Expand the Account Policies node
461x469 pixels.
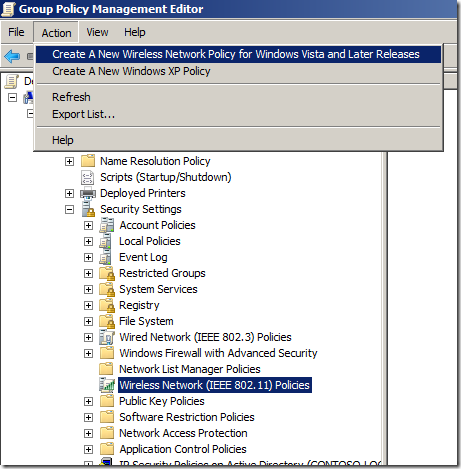(88, 225)
